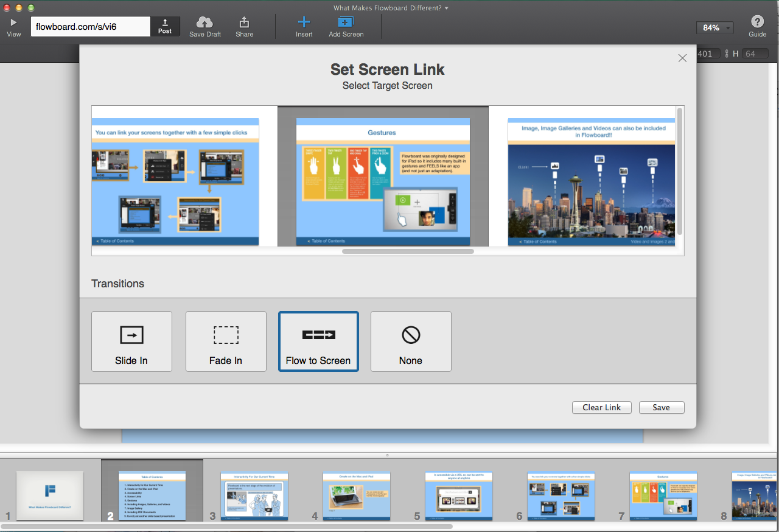779x532 pixels.
Task: Click the Clear Link button
Action: click(x=602, y=407)
